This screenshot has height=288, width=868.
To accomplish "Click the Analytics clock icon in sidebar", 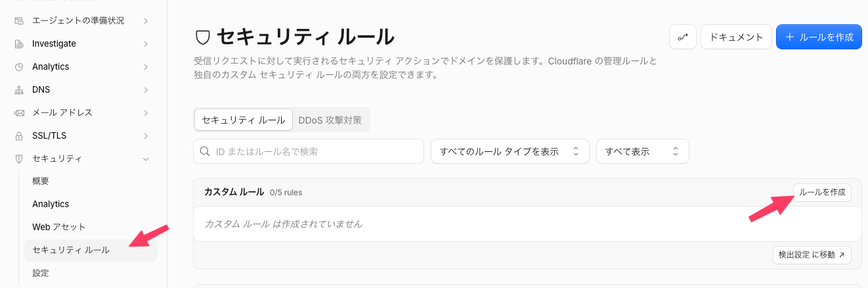I will 19,66.
